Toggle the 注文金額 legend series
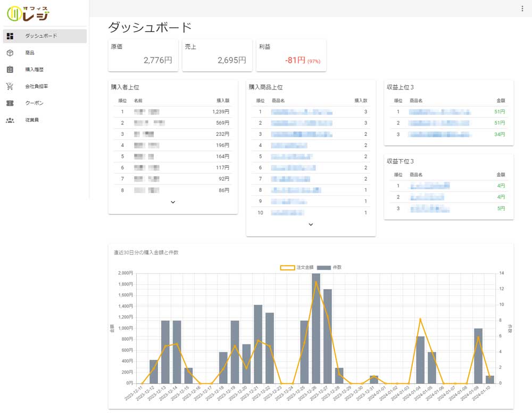532x413 pixels. [x=296, y=267]
